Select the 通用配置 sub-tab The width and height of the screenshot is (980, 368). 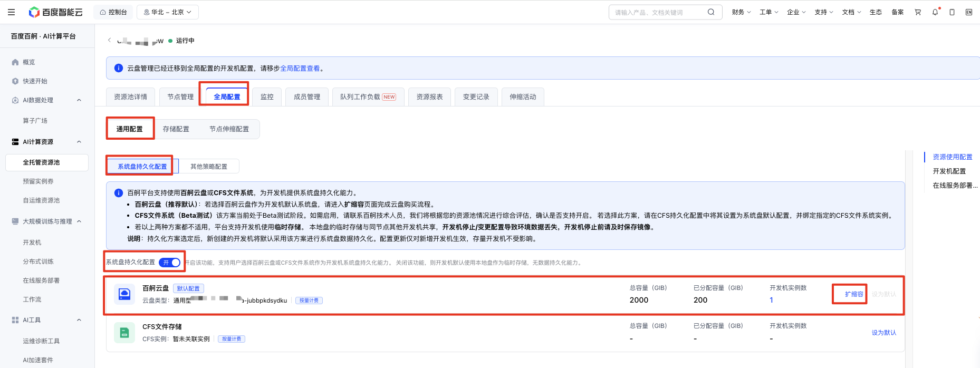(x=130, y=129)
